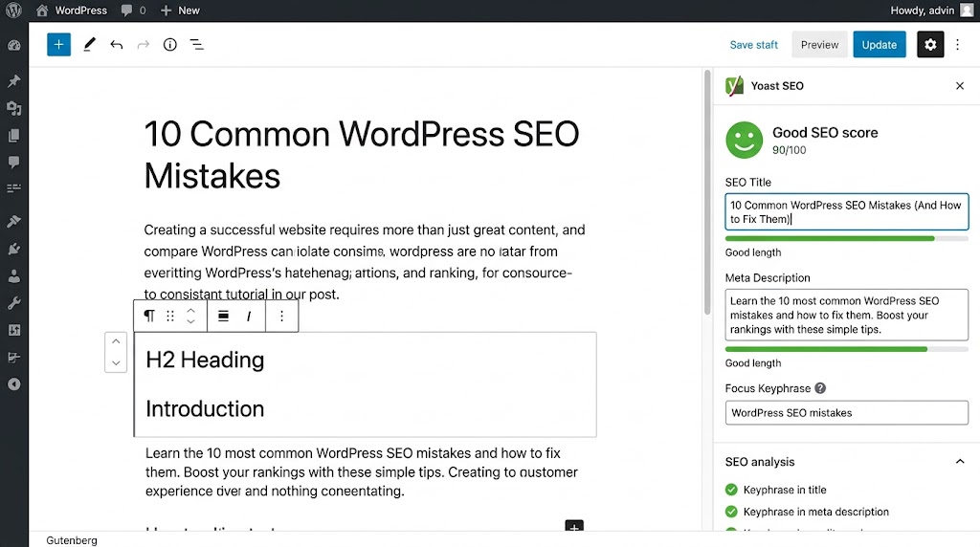Screen dimensions: 980x547
Task: Click the Focus Keyphrase help question mark
Action: tap(820, 387)
